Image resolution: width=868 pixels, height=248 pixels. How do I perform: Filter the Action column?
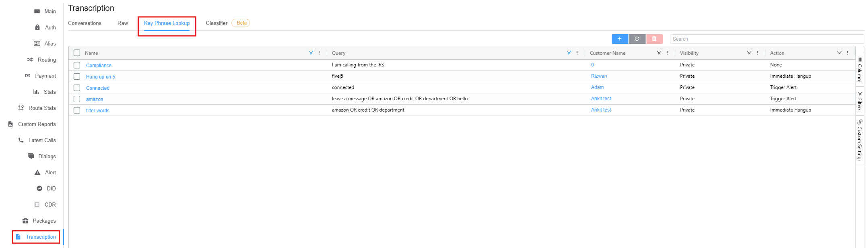coord(839,53)
